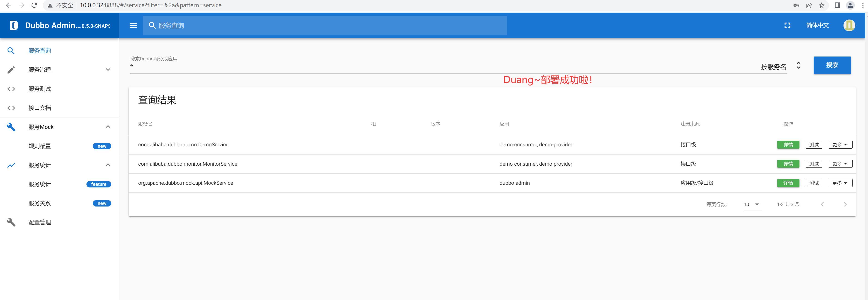Switch language via 简体中文
868x300 pixels.
point(817,25)
